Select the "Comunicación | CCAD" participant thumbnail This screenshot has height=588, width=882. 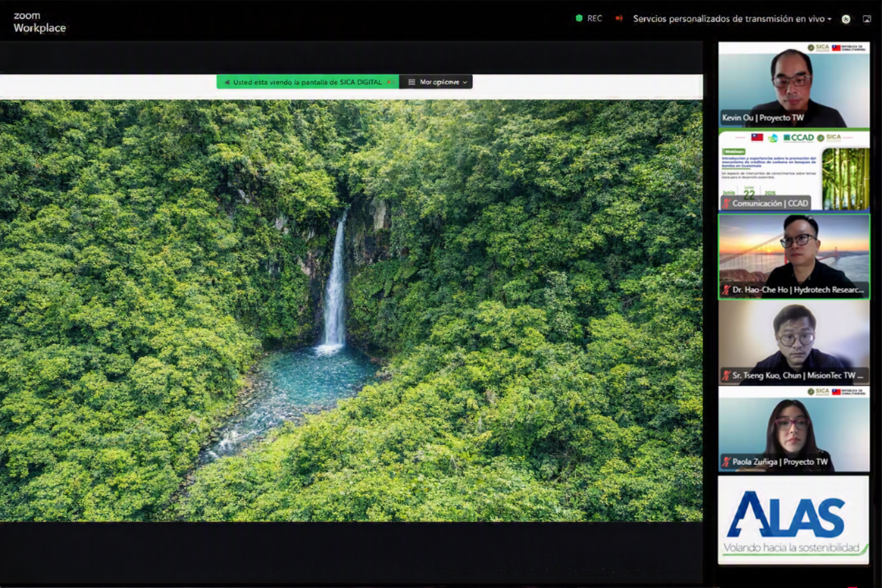tap(794, 171)
